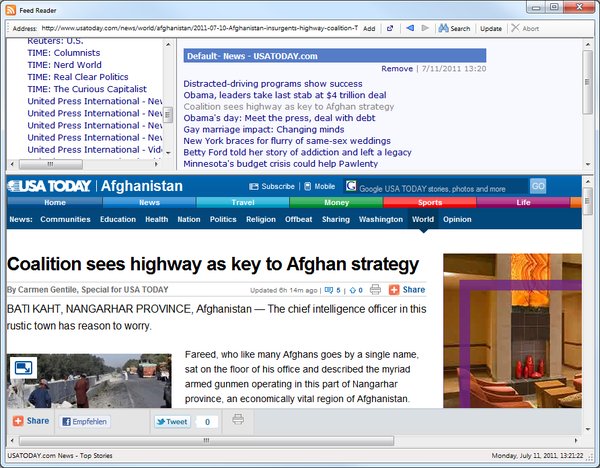The width and height of the screenshot is (600, 468).
Task: Select TIME: Real Clear Politics feed
Action: [78, 77]
